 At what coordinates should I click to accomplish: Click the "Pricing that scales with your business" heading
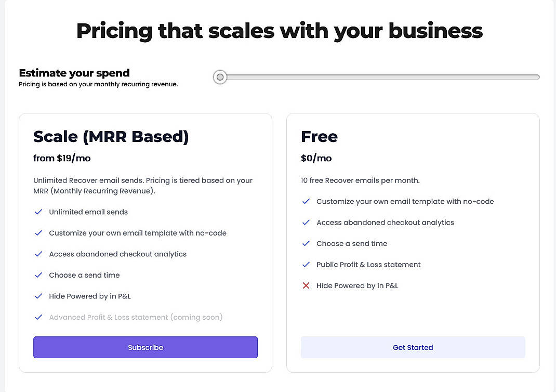coord(279,31)
